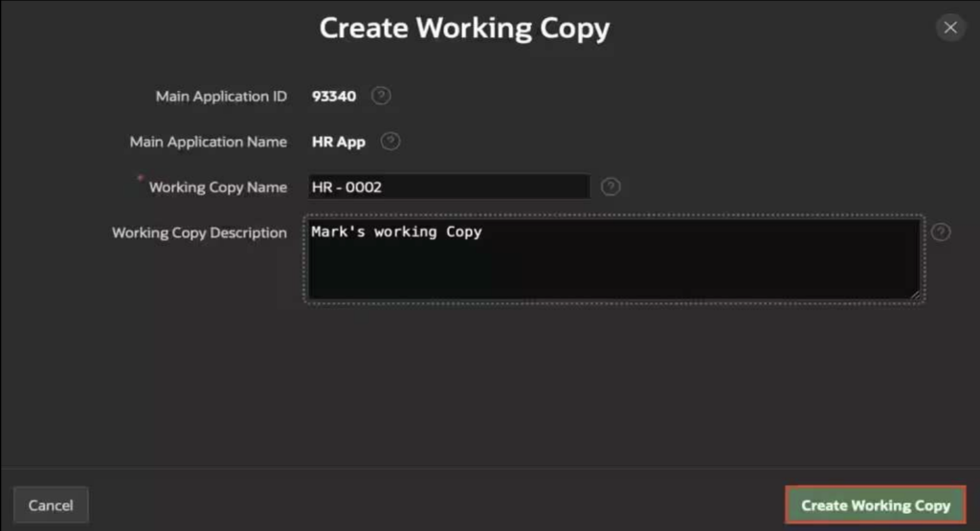
Task: Click the application ID value 93340
Action: tap(334, 97)
